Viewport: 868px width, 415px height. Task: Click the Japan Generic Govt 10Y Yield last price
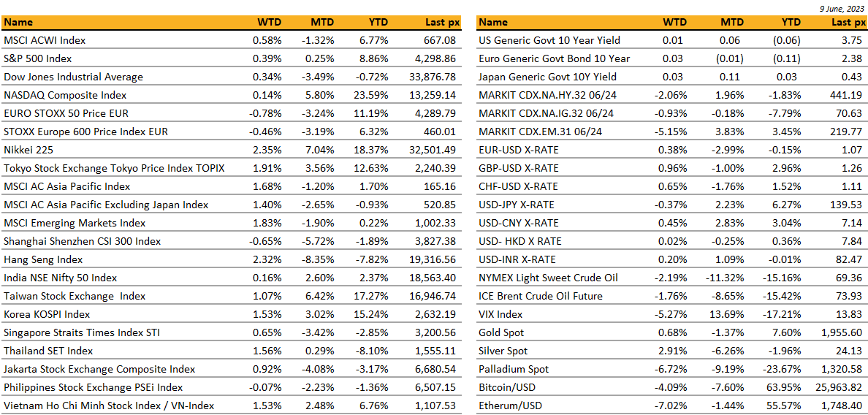click(850, 77)
